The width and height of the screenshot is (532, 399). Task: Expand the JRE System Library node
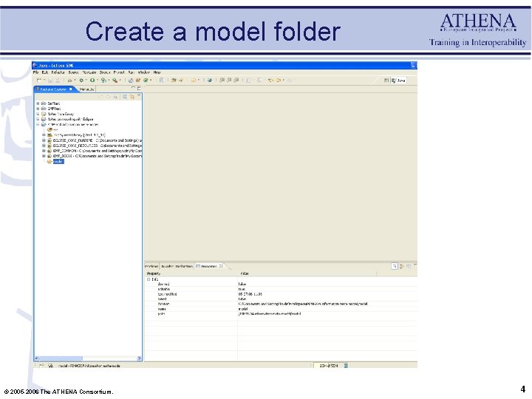(x=44, y=135)
